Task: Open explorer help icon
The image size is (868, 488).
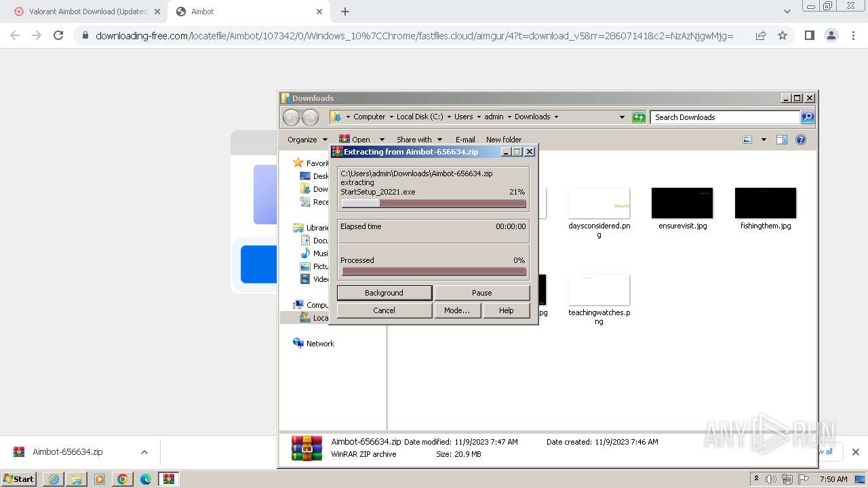Action: point(801,140)
